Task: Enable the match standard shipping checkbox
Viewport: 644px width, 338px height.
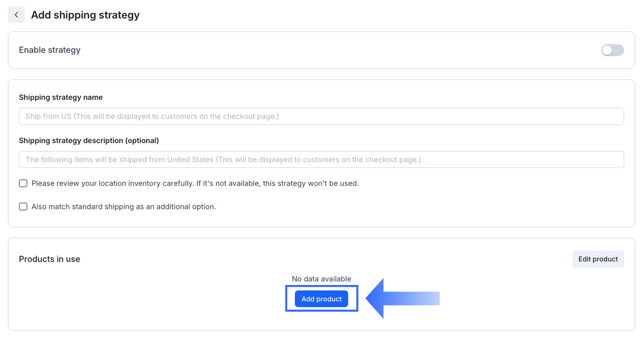Action: pyautogui.click(x=23, y=206)
